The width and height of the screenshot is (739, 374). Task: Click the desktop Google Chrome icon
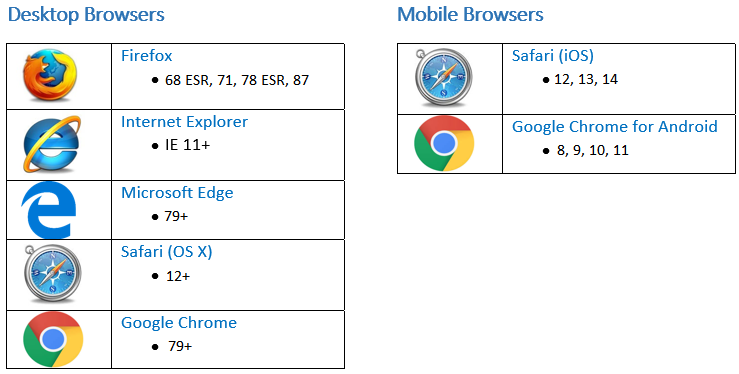coord(53,339)
